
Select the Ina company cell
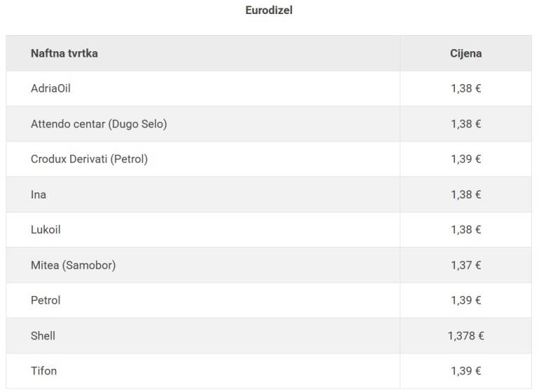pyautogui.click(x=39, y=194)
